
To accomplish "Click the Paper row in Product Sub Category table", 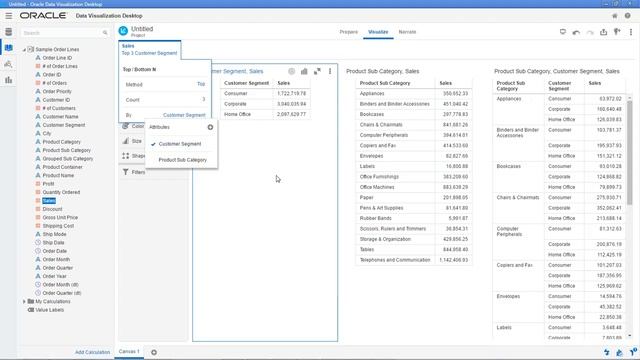I will (x=413, y=198).
